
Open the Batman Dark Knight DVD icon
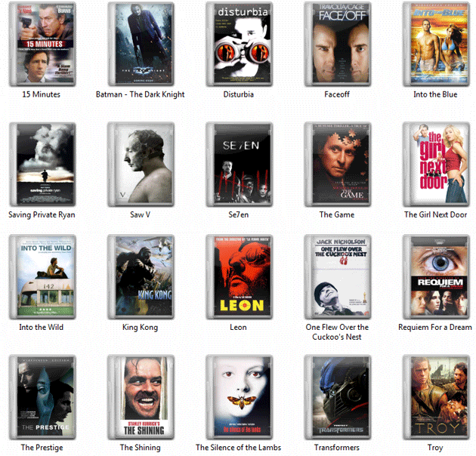coord(141,44)
